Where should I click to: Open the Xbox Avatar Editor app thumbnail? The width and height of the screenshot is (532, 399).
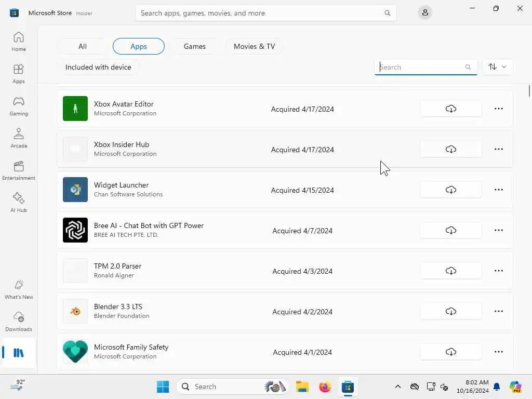coord(75,109)
